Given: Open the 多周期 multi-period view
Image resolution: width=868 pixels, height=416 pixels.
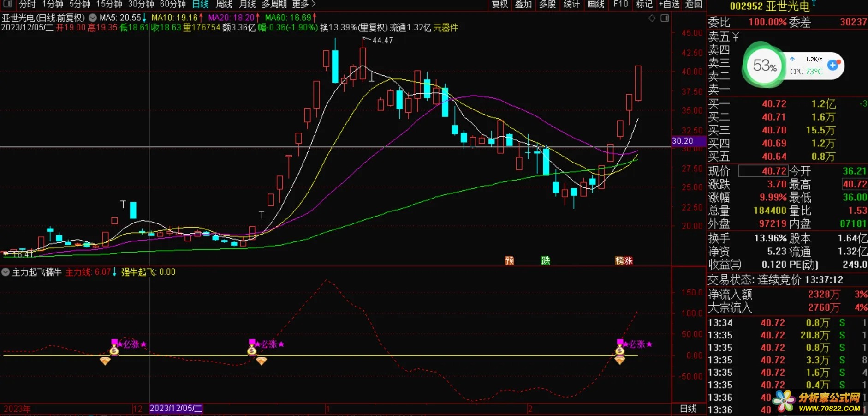Looking at the screenshot, I should (274, 4).
